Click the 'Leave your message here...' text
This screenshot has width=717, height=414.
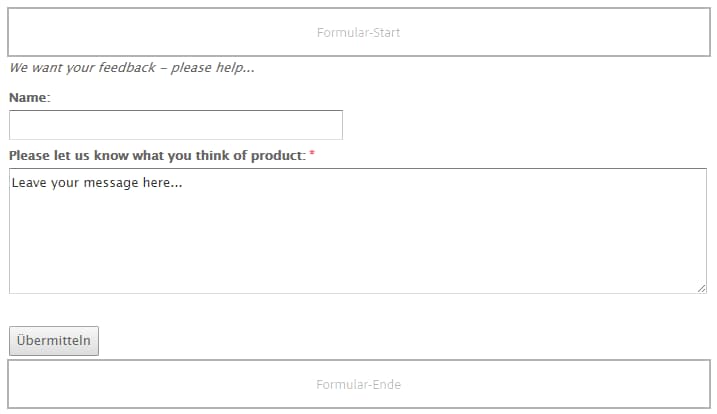click(97, 183)
